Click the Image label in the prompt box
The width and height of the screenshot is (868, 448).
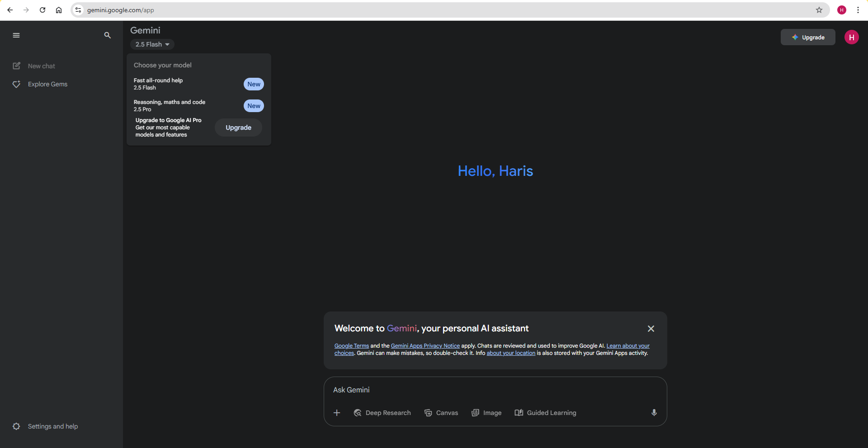click(x=492, y=413)
